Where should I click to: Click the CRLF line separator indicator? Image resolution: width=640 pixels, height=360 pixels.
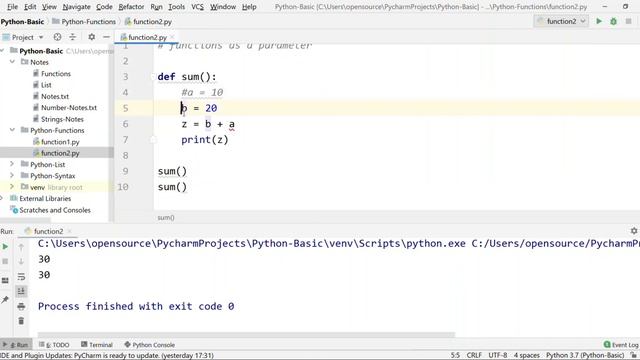click(x=474, y=355)
